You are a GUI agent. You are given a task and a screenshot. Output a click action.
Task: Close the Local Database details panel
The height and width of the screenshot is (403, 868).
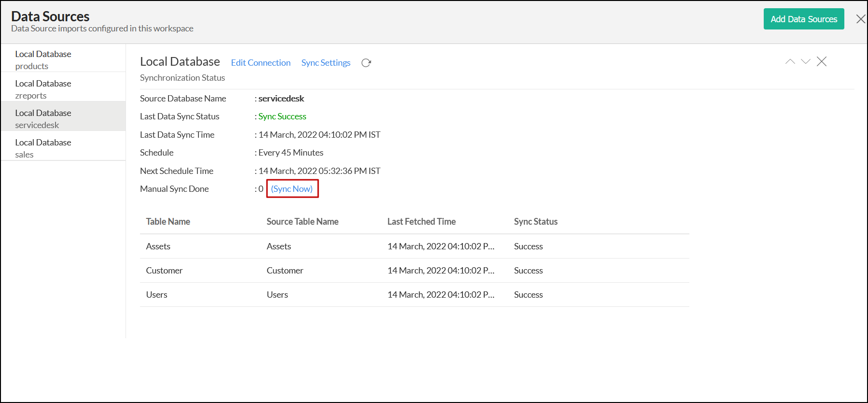coord(821,61)
